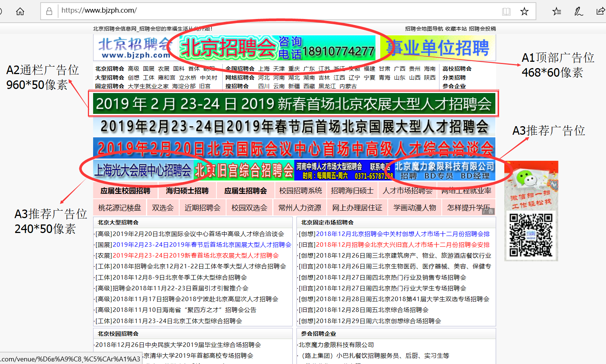606x364 pixels.
Task: Open 网络招聘会 navigation item
Action: [x=240, y=78]
